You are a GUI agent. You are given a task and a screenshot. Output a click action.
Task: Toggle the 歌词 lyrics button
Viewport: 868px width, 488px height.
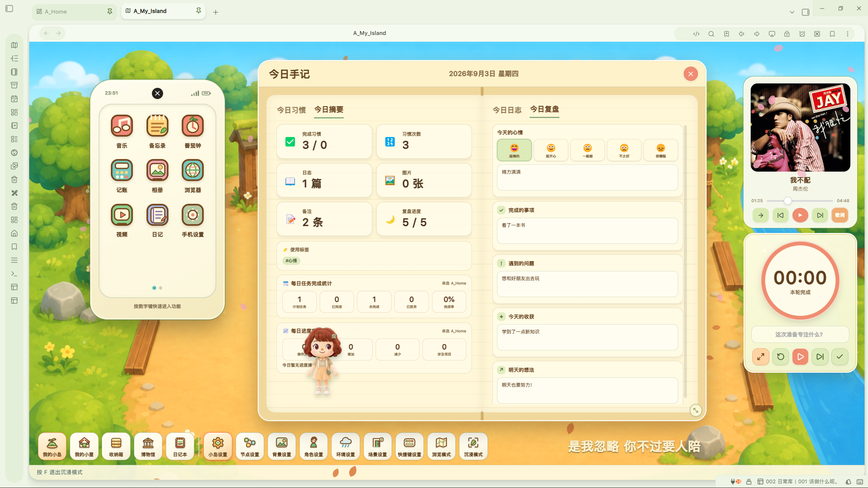tap(840, 215)
